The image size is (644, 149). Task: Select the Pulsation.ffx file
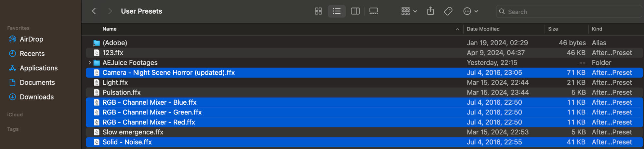(121, 92)
